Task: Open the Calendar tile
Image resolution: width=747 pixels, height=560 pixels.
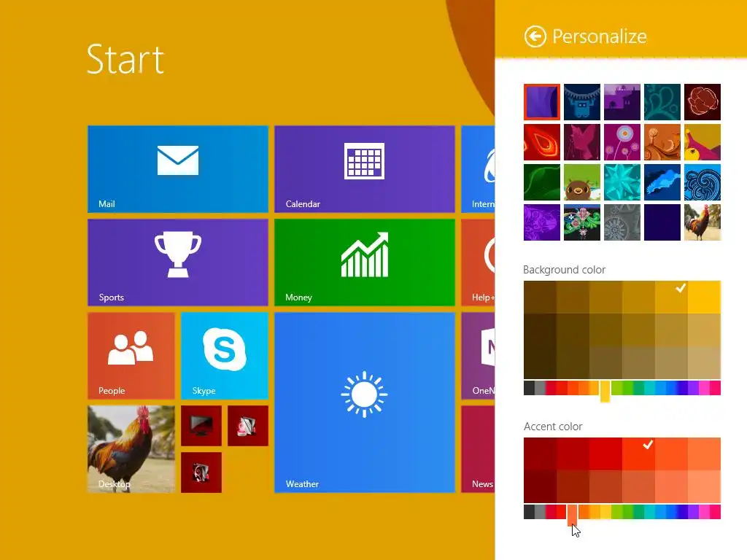Action: click(x=365, y=169)
